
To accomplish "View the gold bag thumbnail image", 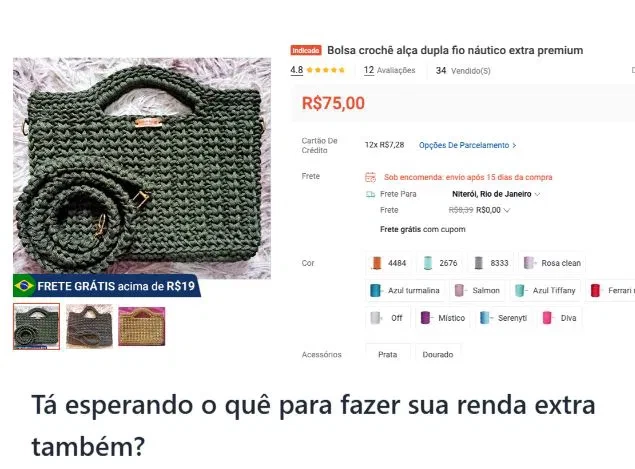I will (x=142, y=326).
